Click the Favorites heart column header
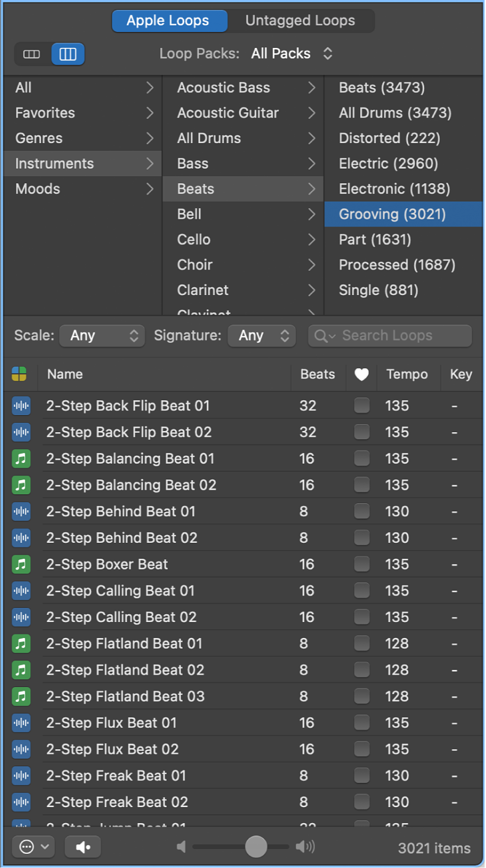Image resolution: width=486 pixels, height=868 pixels. [x=361, y=374]
